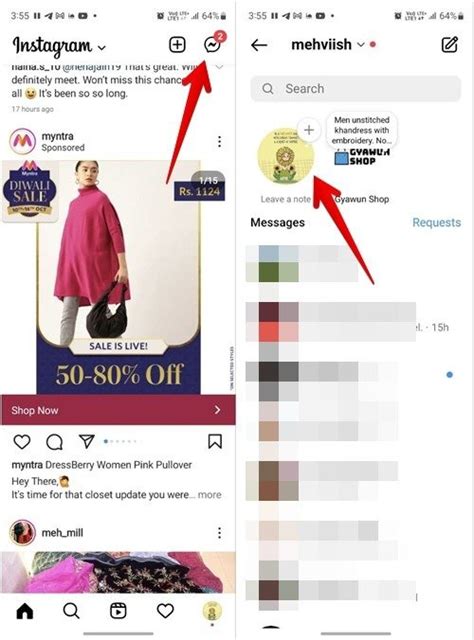Open comments on the myntra post

(54, 442)
